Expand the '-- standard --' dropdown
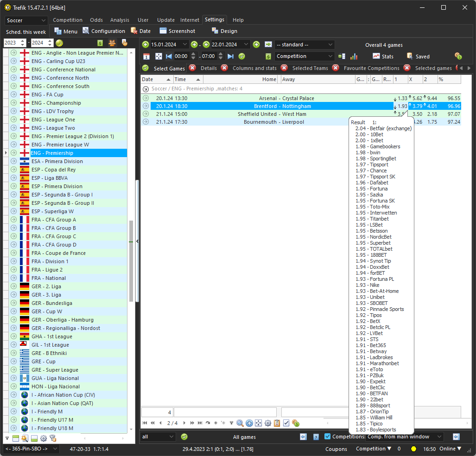 (x=304, y=44)
